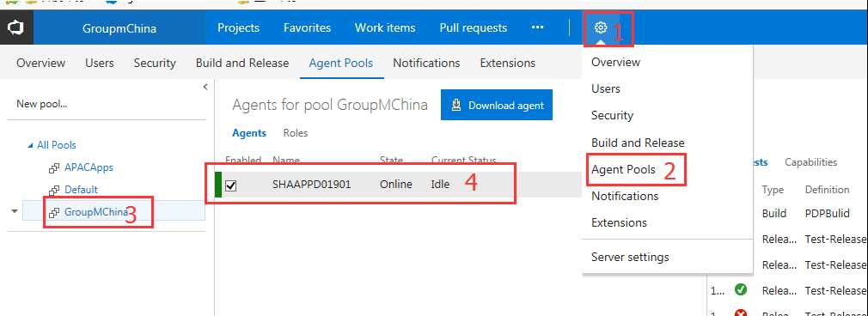
Task: Click the Online state of agent SHAAPPD01901
Action: pos(396,185)
